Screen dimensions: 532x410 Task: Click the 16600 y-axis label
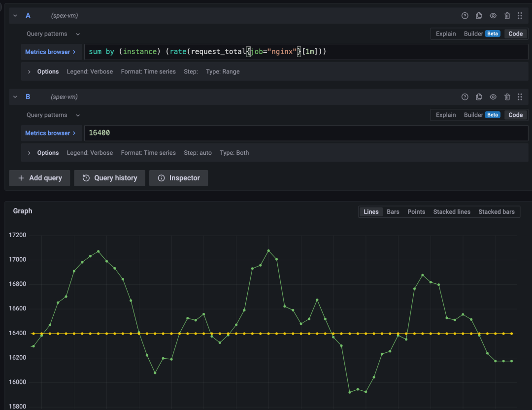17,308
